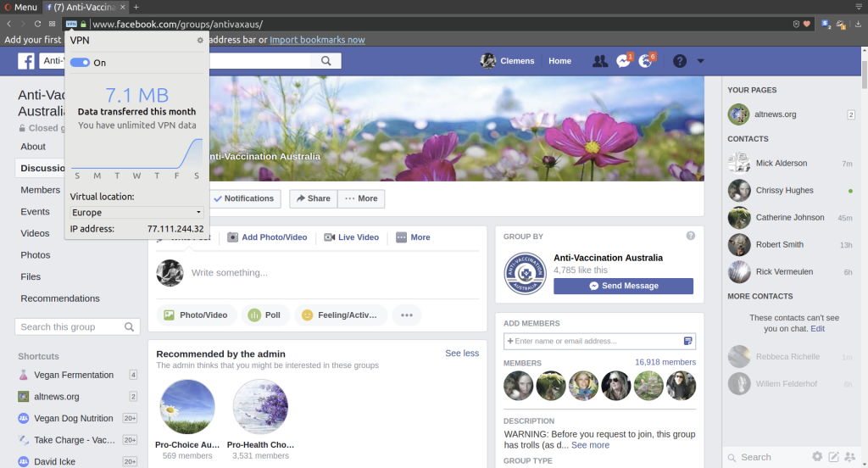Open the Notifications globe icon
Viewport: 868px width, 468px height.
pos(645,61)
